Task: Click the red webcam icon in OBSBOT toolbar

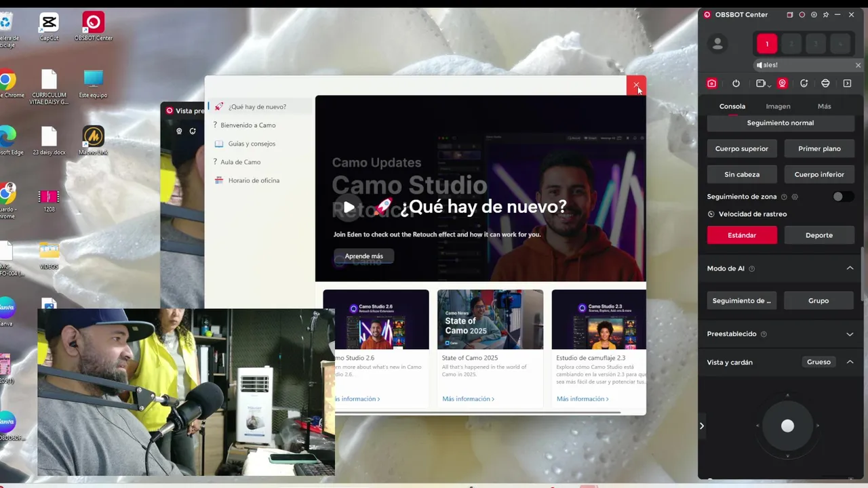Action: (782, 83)
